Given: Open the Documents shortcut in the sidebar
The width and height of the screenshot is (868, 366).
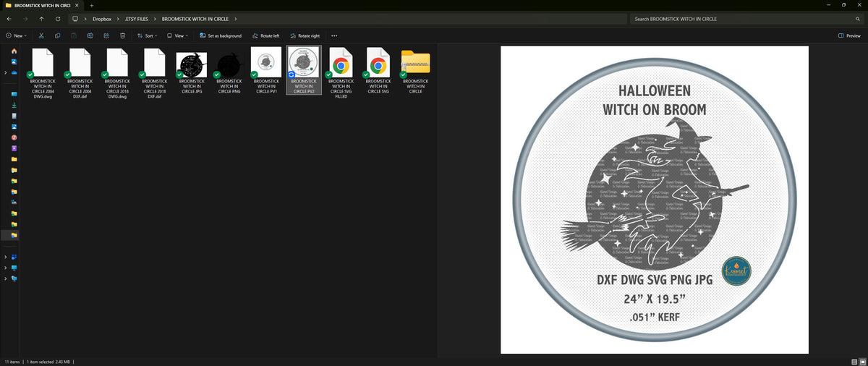Looking at the screenshot, I should (x=14, y=116).
